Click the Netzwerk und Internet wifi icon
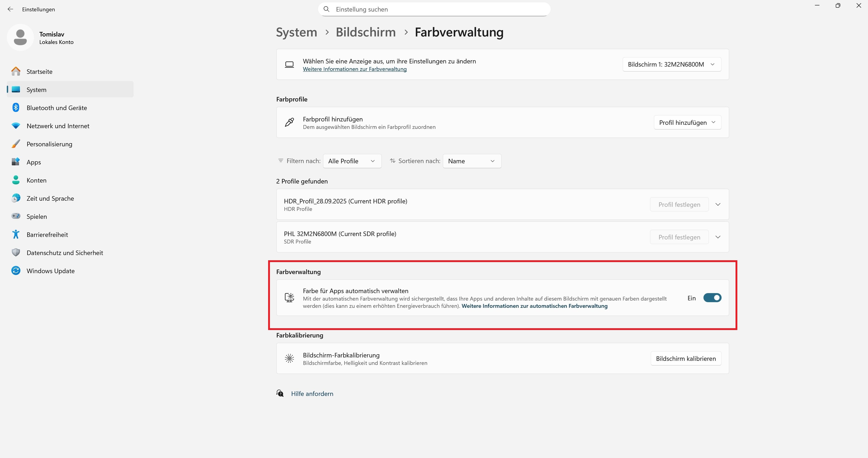 coord(16,126)
